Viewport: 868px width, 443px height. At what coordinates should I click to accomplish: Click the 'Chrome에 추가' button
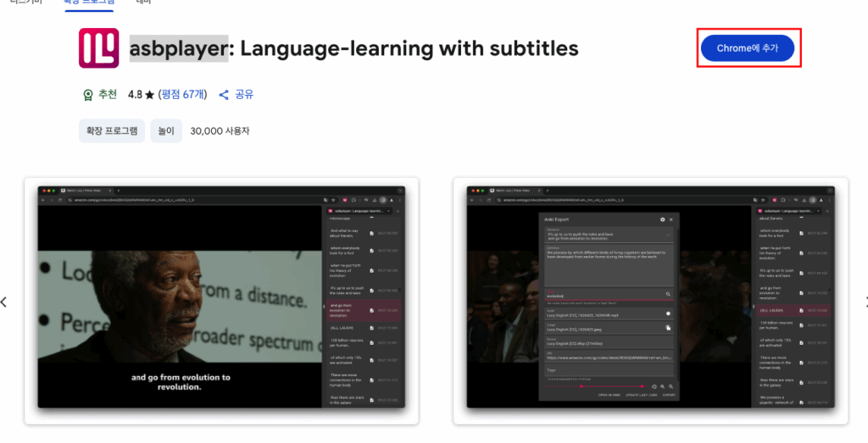[x=748, y=48]
